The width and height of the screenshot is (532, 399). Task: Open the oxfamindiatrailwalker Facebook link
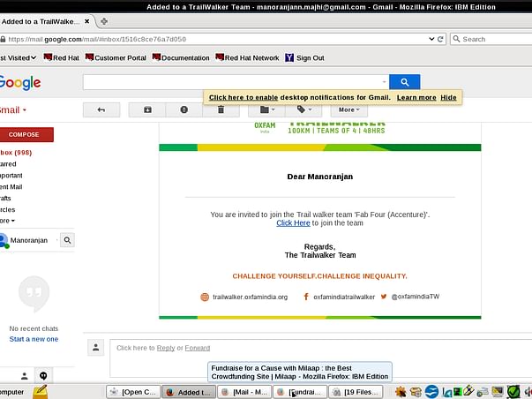pyautogui.click(x=344, y=297)
